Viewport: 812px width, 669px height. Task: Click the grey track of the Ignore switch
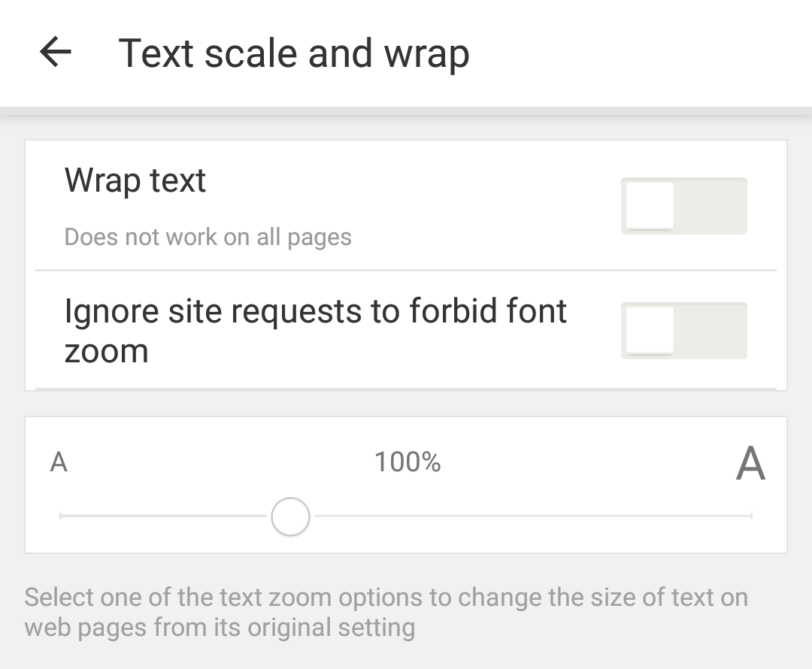[x=714, y=331]
